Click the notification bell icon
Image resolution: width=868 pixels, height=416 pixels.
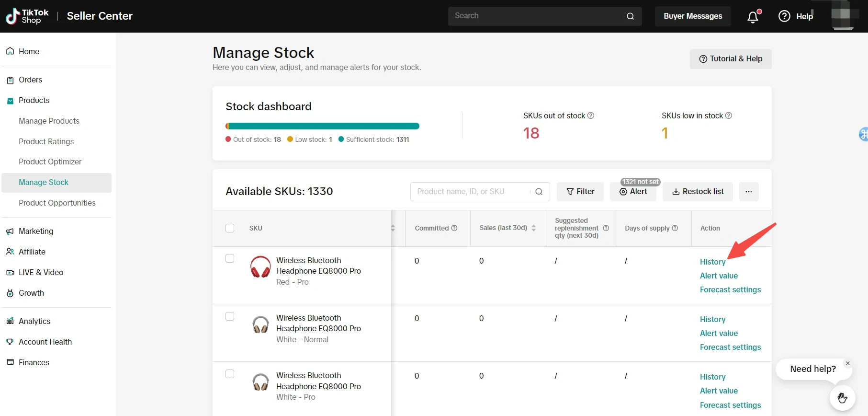click(753, 17)
